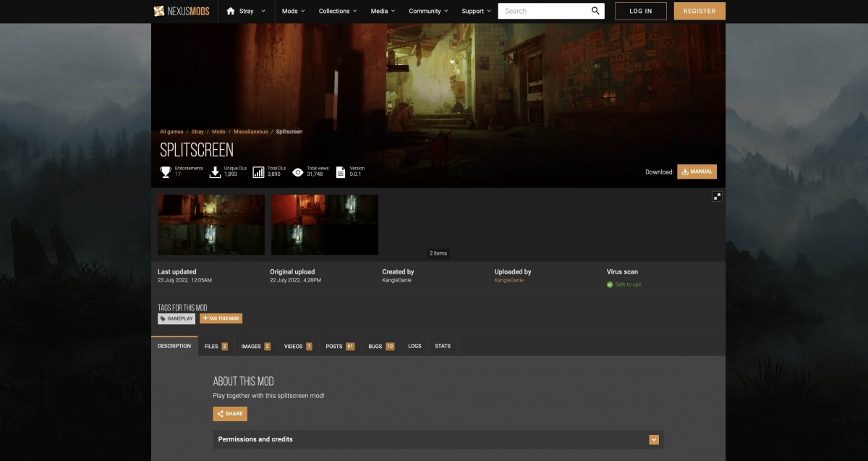Switch to the Posts tab
The image size is (868, 461).
340,346
